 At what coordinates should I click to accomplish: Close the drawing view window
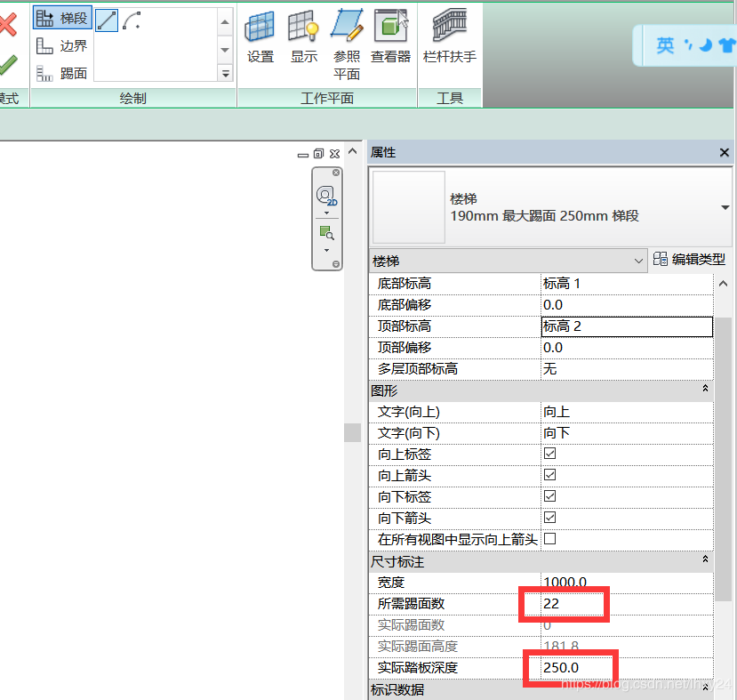[334, 154]
